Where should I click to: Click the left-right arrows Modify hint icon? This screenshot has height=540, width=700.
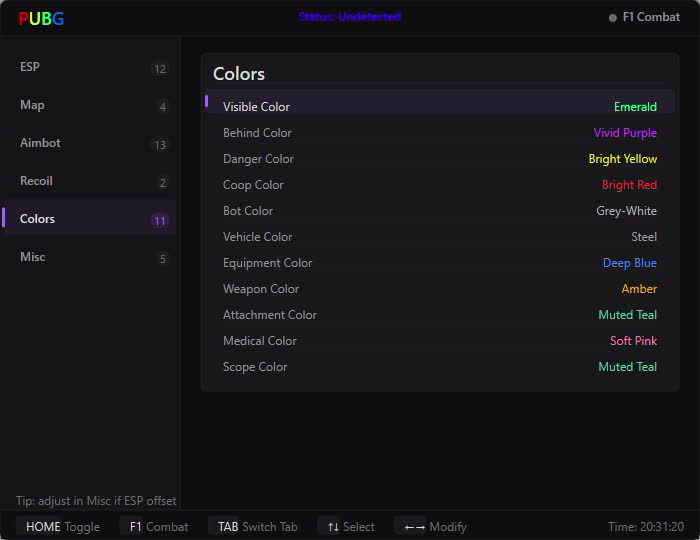(x=414, y=528)
